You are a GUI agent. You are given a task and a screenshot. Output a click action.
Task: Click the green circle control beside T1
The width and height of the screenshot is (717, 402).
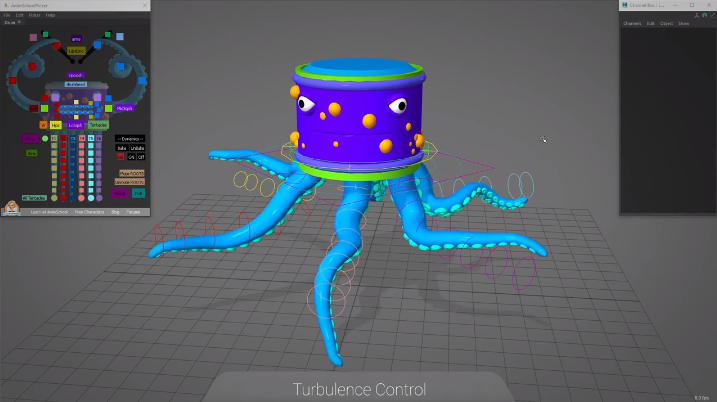coord(45,138)
